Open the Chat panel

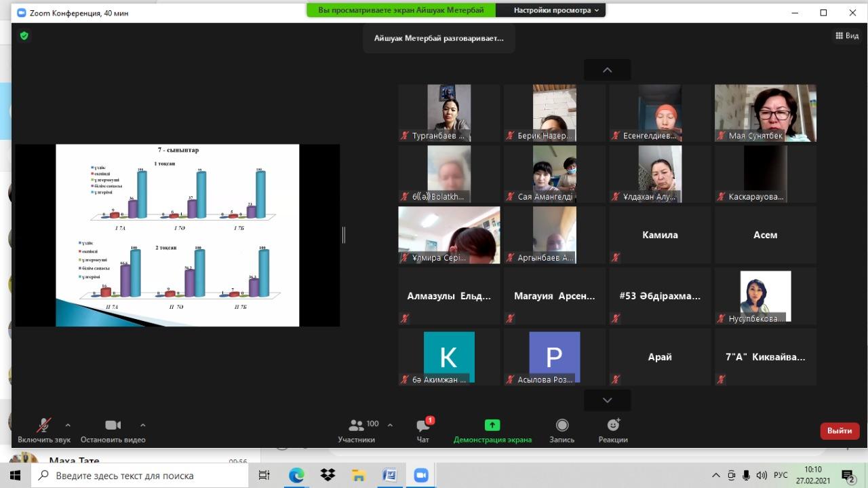pos(422,426)
